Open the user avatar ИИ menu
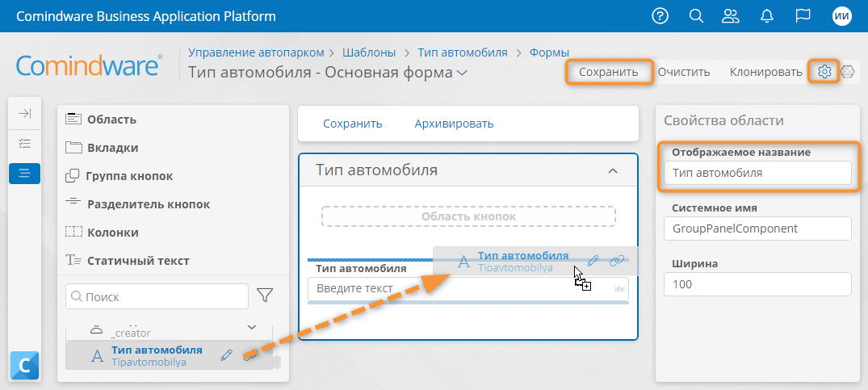Image resolution: width=868 pixels, height=390 pixels. (x=841, y=16)
